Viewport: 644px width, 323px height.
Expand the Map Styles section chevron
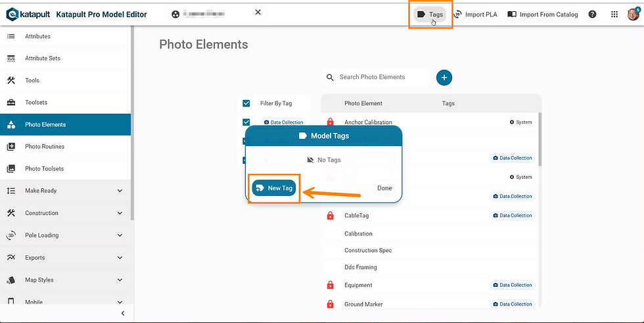pyautogui.click(x=120, y=280)
